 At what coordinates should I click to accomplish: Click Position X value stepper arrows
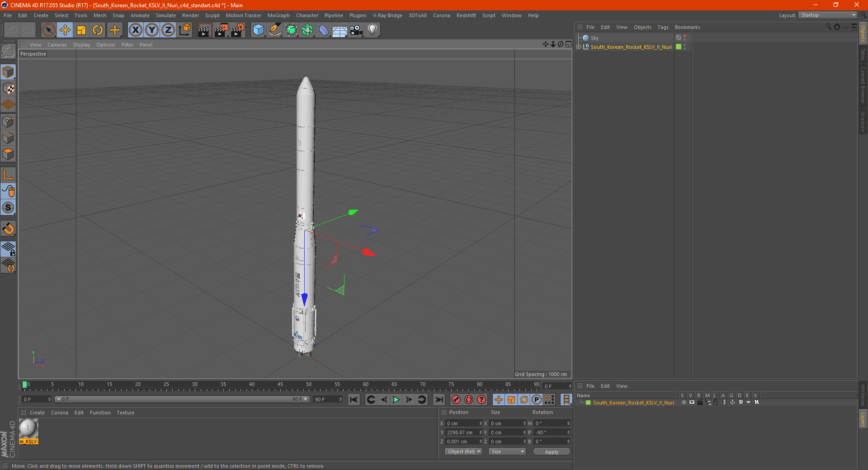click(x=481, y=423)
